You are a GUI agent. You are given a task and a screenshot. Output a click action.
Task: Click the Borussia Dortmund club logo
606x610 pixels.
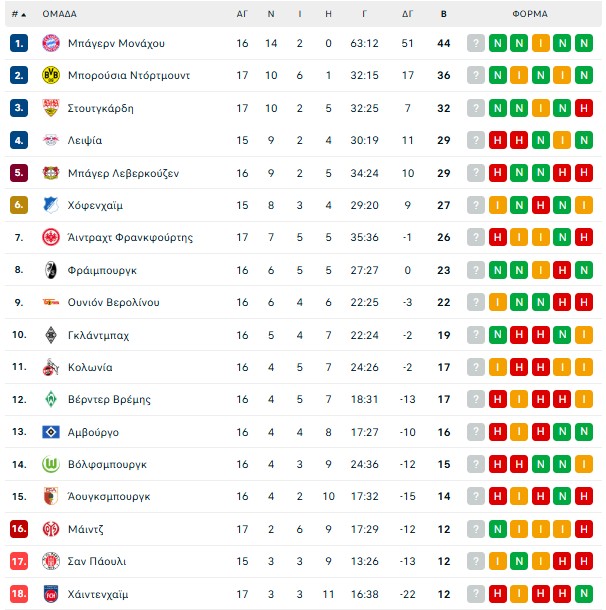click(x=51, y=76)
